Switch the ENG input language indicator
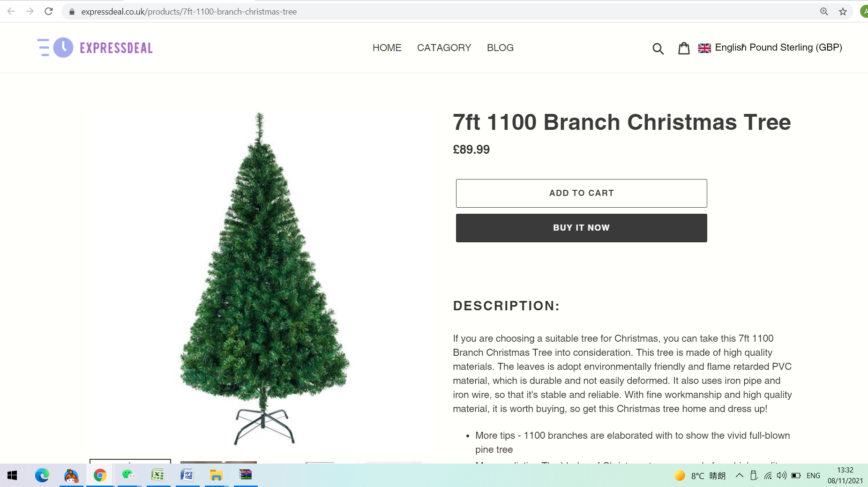868x487 pixels. click(813, 475)
